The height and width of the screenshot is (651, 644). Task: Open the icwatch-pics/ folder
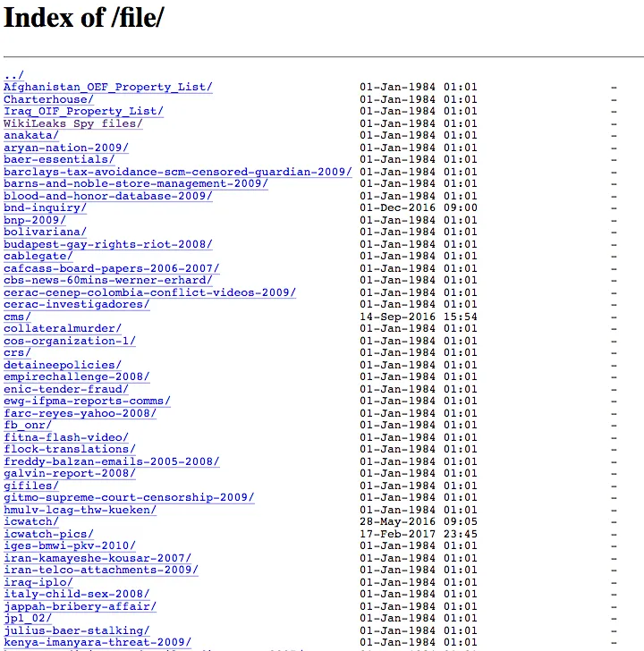tap(48, 533)
